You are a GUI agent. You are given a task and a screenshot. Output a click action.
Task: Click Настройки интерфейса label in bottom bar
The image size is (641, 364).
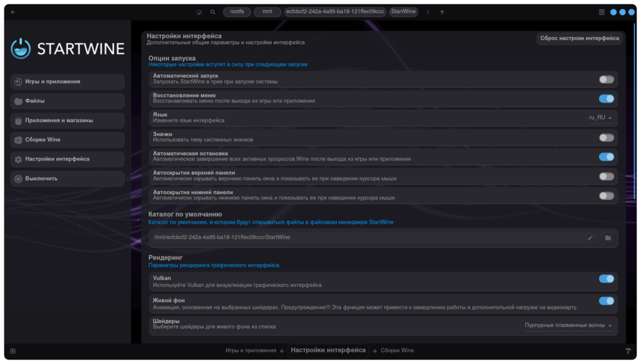328,350
